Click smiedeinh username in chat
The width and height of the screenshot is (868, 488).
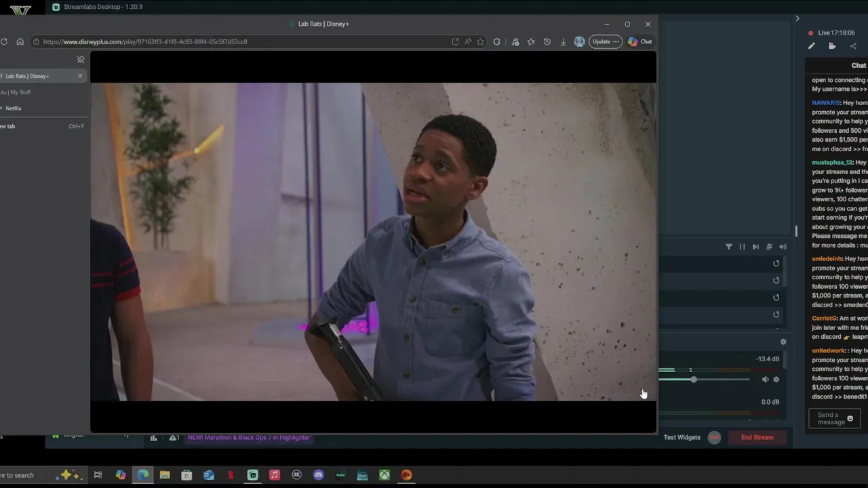point(827,259)
